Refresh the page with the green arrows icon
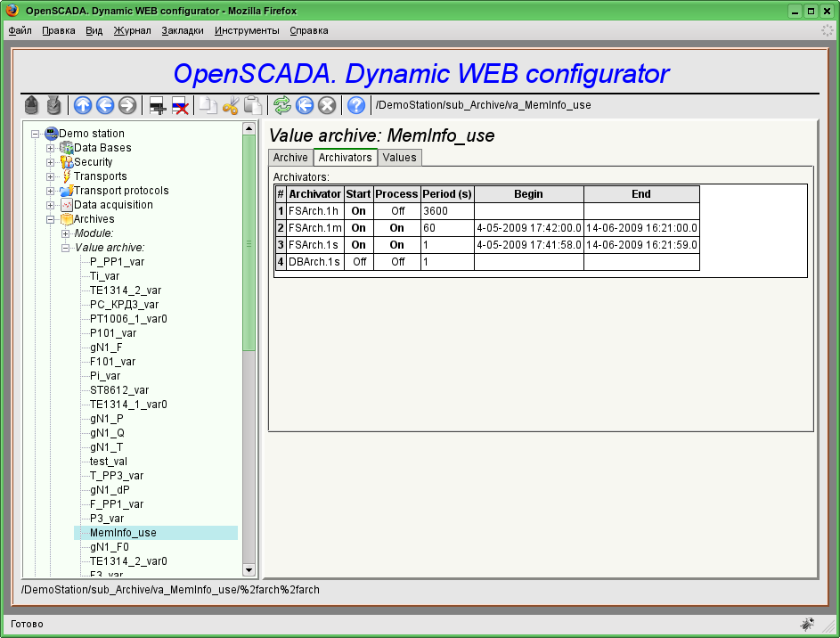Viewport: 840px width, 638px height. 282,105
